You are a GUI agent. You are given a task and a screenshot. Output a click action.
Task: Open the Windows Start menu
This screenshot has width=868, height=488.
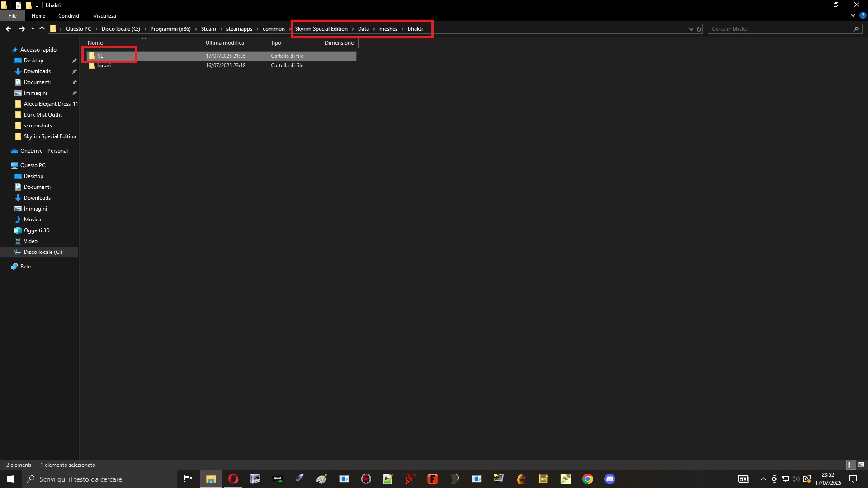click(x=11, y=479)
